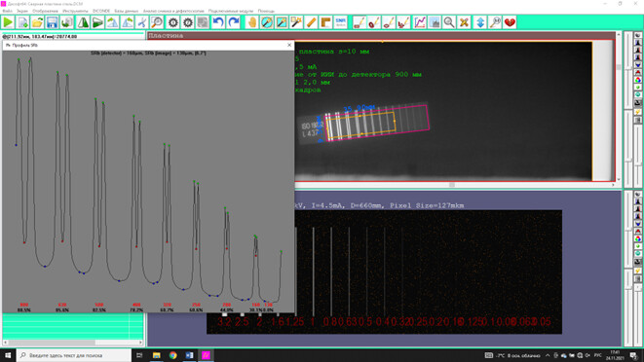Click the Пластина image title bar
The image size is (644, 362).
coord(381,36)
